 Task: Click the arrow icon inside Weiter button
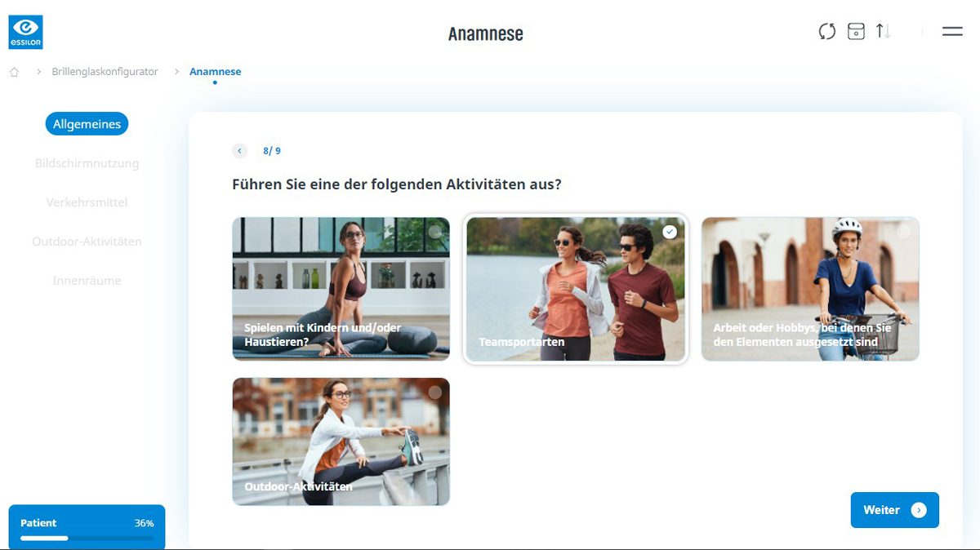pos(919,510)
